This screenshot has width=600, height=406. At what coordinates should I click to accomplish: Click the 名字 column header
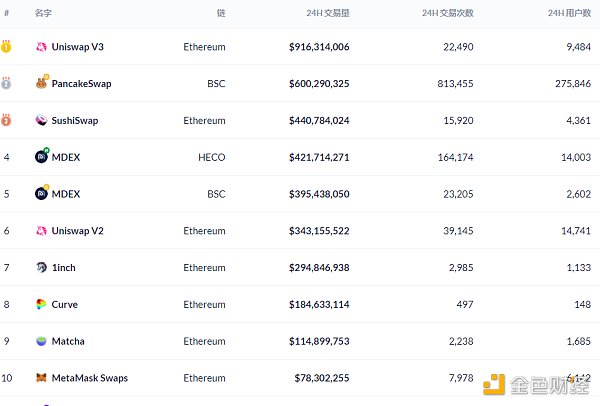(43, 13)
